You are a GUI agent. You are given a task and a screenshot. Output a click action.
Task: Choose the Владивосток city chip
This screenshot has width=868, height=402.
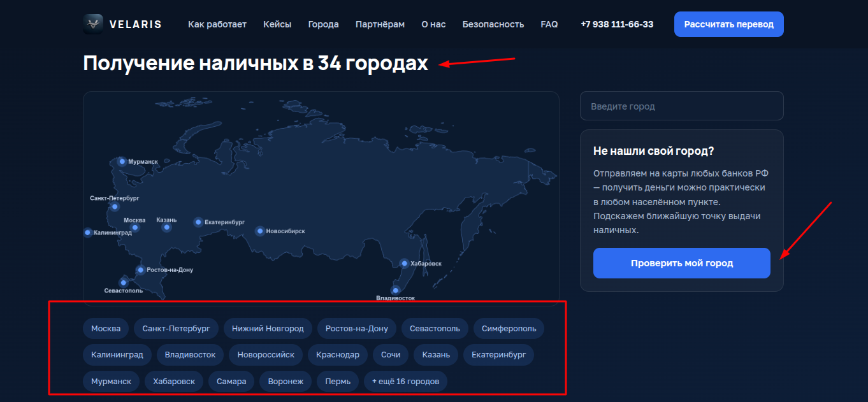(x=190, y=355)
